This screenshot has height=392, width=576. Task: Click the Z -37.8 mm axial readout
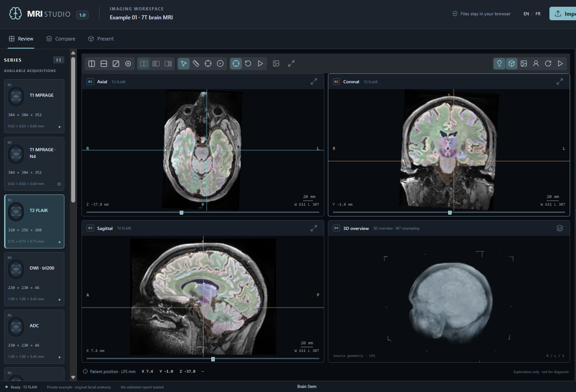tap(98, 204)
